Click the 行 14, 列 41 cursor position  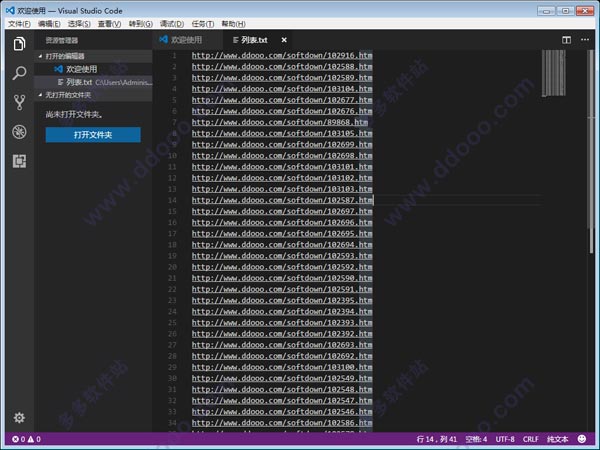click(437, 439)
